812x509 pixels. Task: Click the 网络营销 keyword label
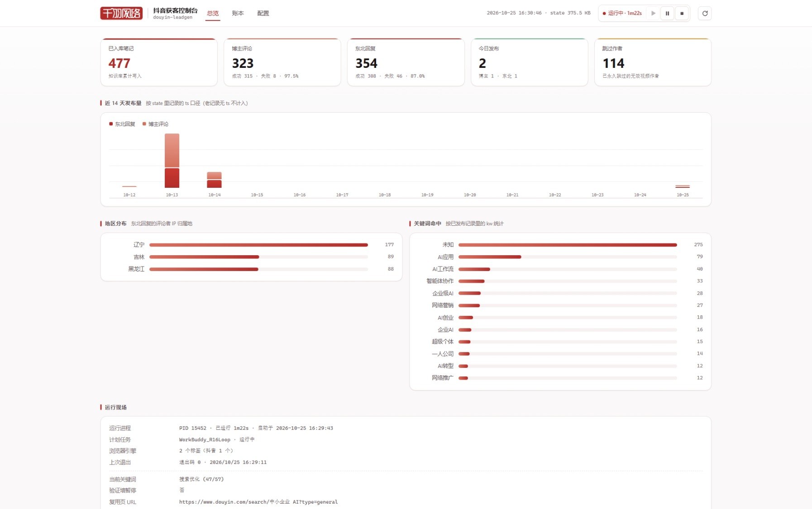coord(443,305)
